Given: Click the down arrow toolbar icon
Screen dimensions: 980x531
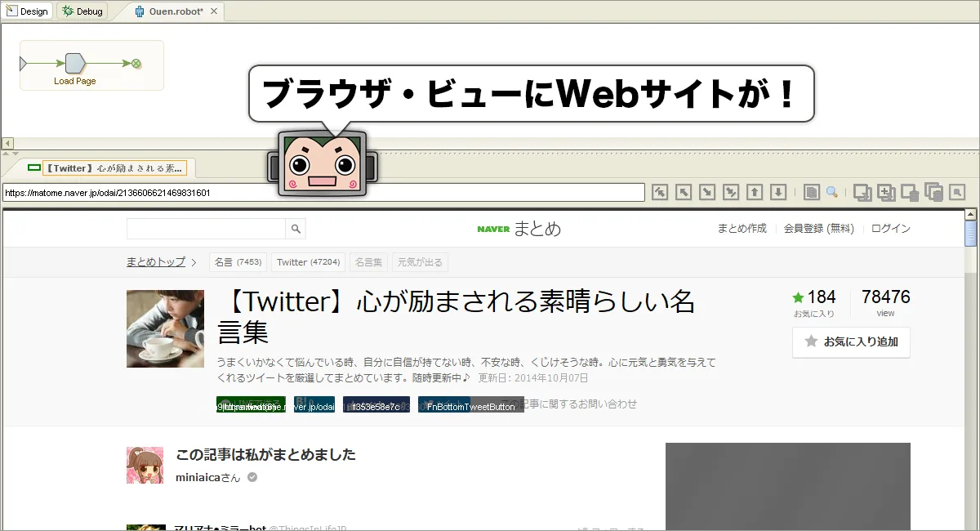Looking at the screenshot, I should coord(779,192).
